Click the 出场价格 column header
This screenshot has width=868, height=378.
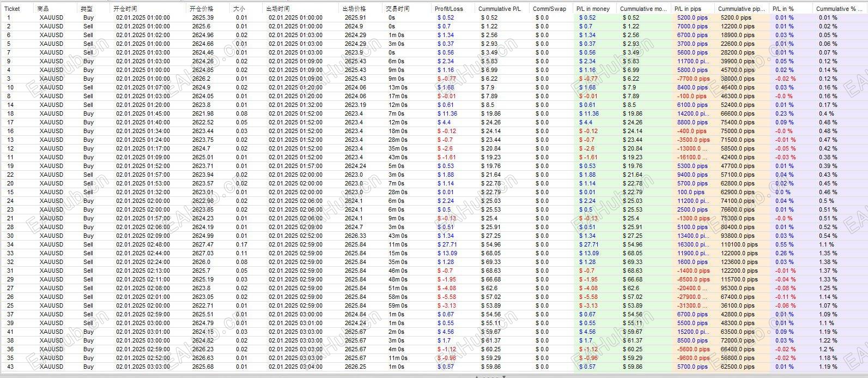[354, 9]
